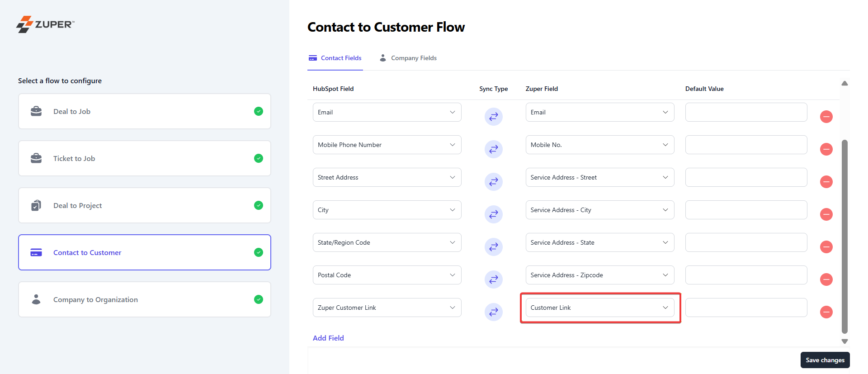Click the Save changes button

pos(825,360)
